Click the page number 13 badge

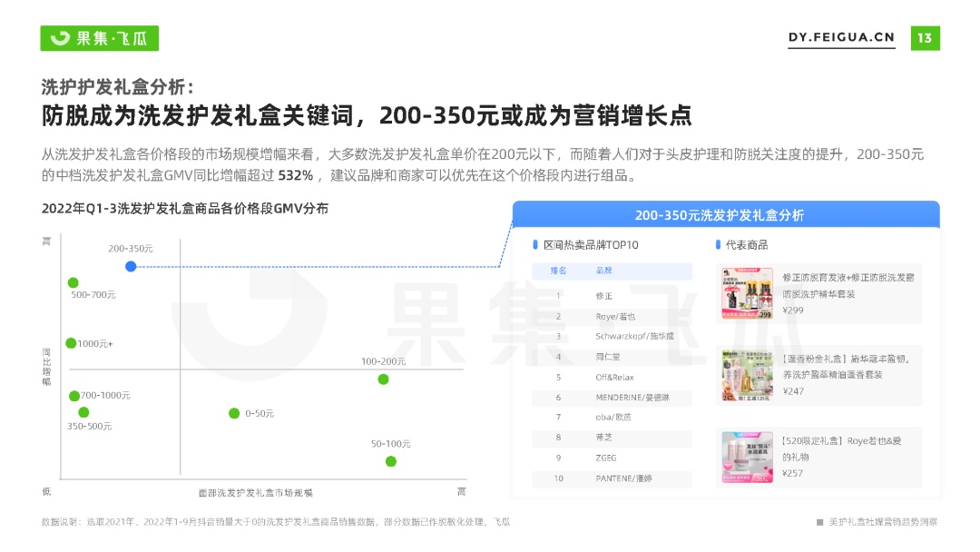tap(925, 38)
